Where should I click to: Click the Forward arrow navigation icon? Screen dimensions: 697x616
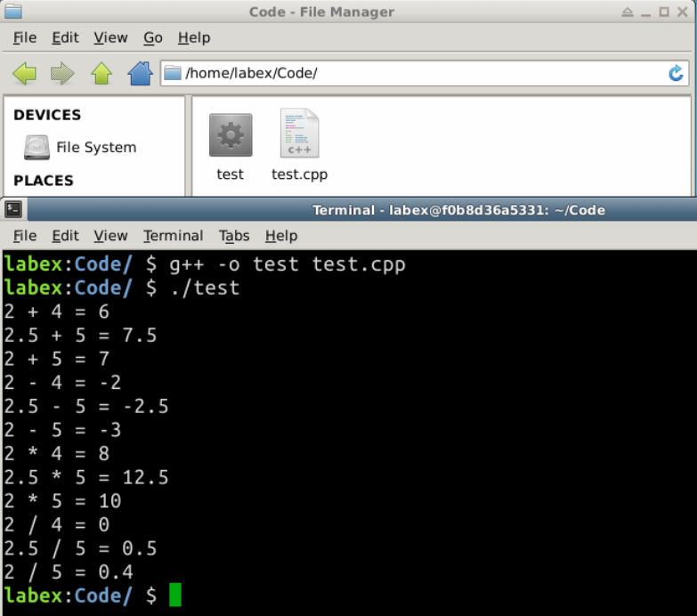tap(62, 73)
